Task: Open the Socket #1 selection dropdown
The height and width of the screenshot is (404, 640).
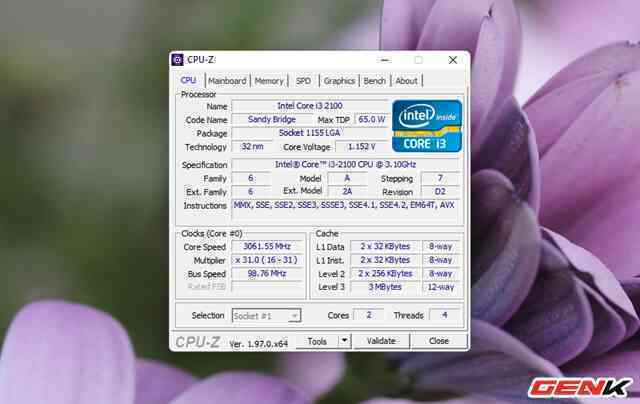Action: tap(266, 316)
